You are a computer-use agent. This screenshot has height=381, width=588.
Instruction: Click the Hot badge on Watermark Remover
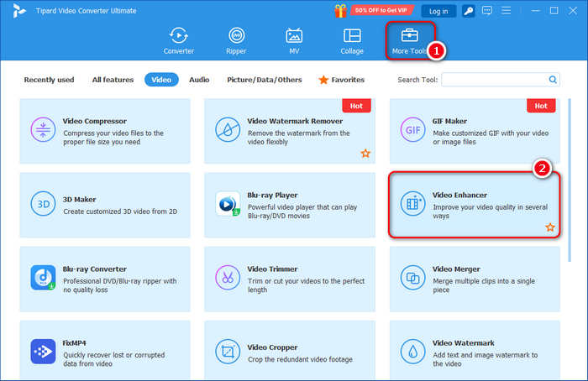356,106
